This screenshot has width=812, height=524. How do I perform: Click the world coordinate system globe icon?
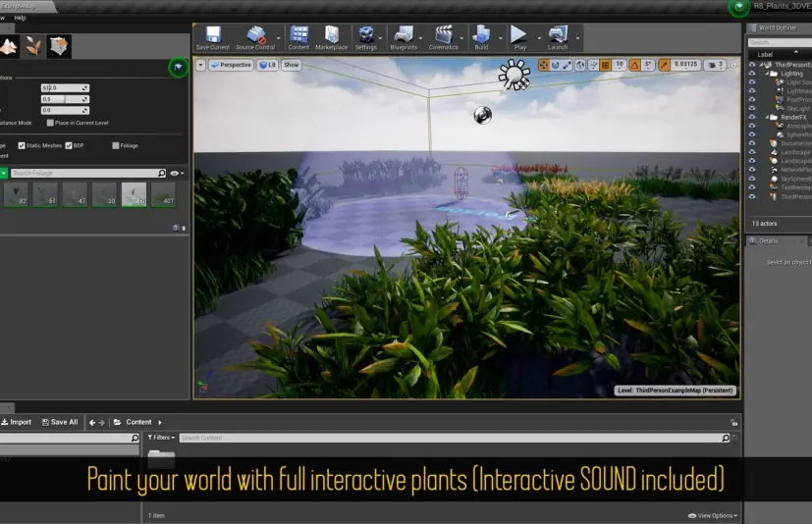point(580,65)
